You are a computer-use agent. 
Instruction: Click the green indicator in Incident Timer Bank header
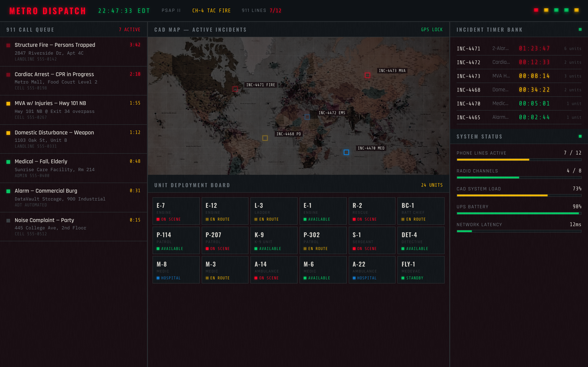(580, 29)
